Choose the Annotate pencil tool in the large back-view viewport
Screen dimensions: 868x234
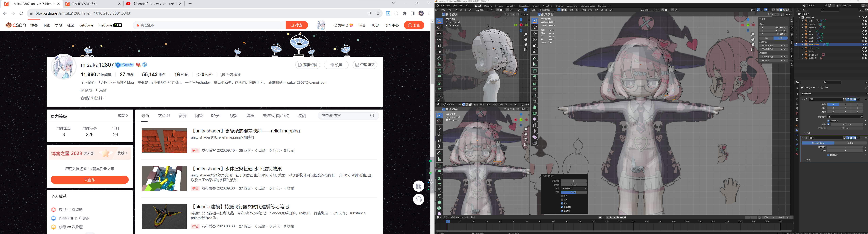coord(535,58)
